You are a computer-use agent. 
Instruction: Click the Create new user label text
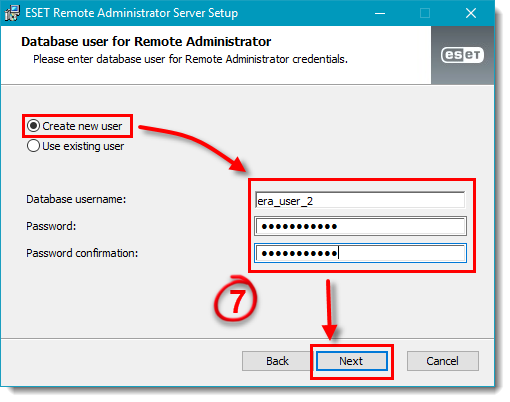82,126
